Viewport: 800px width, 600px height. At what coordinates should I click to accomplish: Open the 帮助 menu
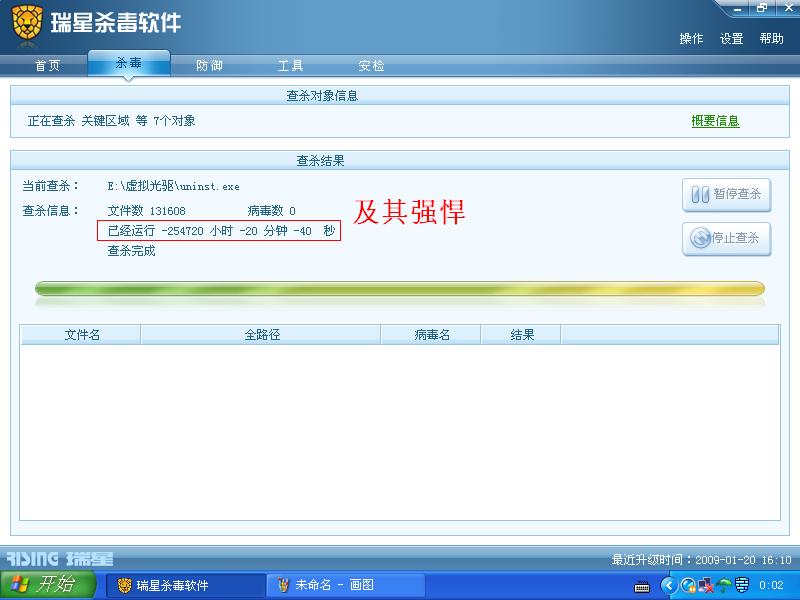[x=771, y=39]
